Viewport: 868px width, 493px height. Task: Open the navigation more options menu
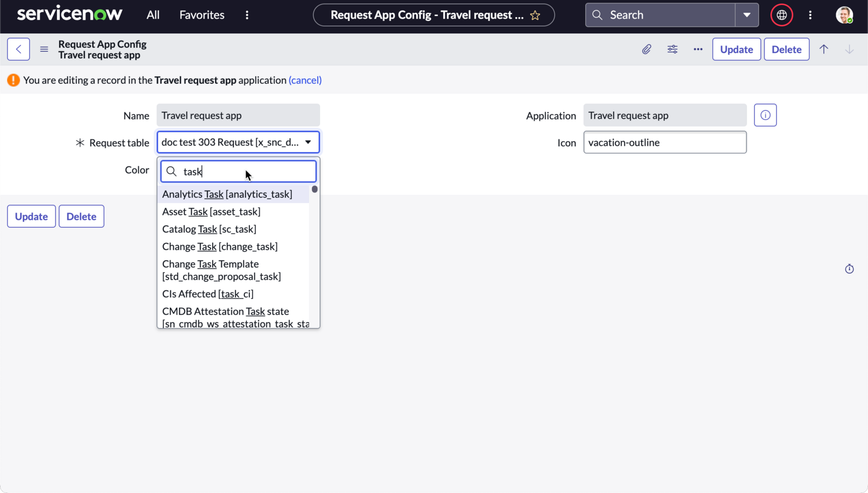[247, 15]
